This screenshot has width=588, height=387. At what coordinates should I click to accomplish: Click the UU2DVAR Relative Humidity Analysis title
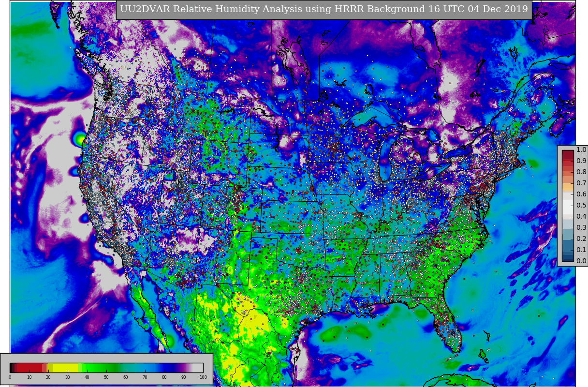pyautogui.click(x=324, y=10)
